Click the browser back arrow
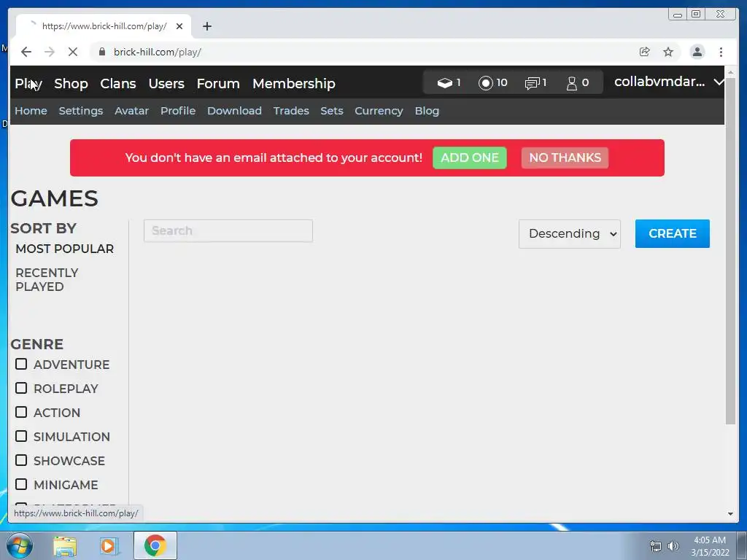 [x=26, y=52]
